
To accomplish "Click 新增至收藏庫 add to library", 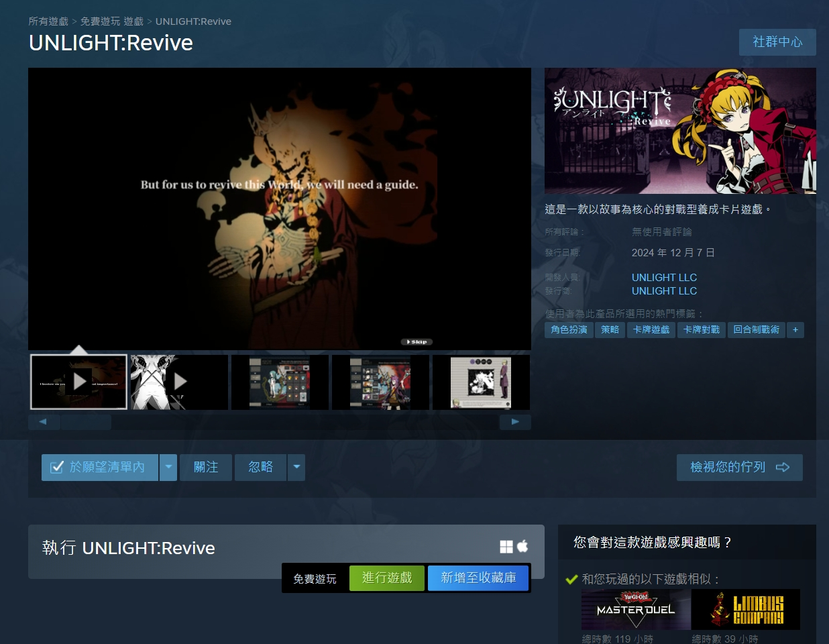I will pyautogui.click(x=478, y=578).
